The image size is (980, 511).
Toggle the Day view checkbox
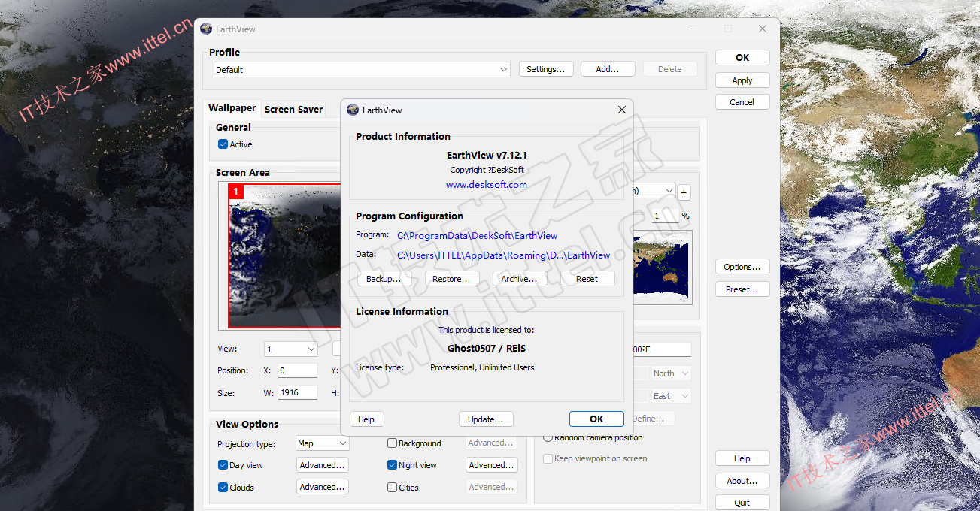(x=223, y=465)
